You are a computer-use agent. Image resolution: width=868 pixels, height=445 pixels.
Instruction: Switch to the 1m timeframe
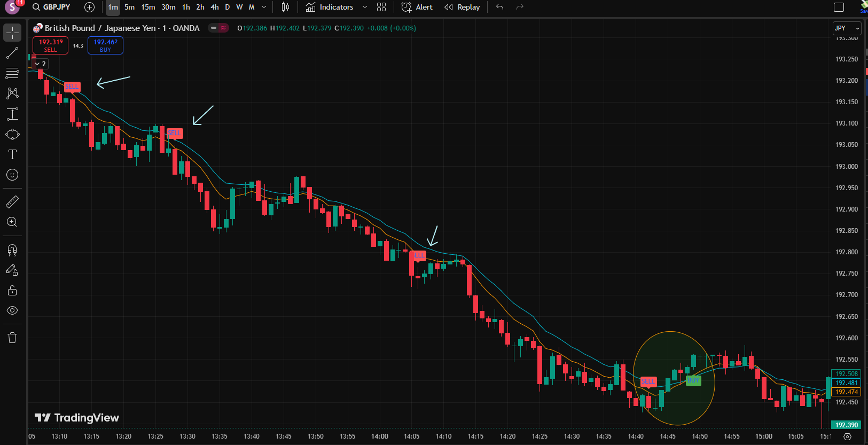pos(113,7)
